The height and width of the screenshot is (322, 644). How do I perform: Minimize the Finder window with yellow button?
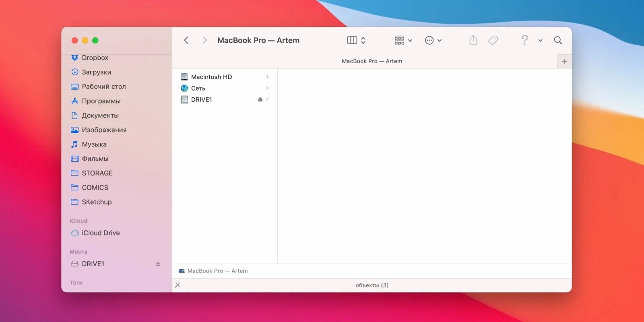click(85, 40)
